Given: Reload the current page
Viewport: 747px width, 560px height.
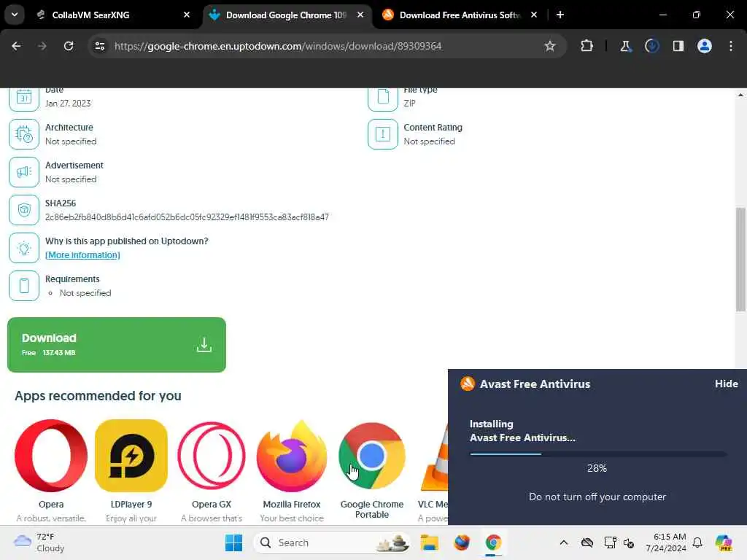Looking at the screenshot, I should point(69,46).
